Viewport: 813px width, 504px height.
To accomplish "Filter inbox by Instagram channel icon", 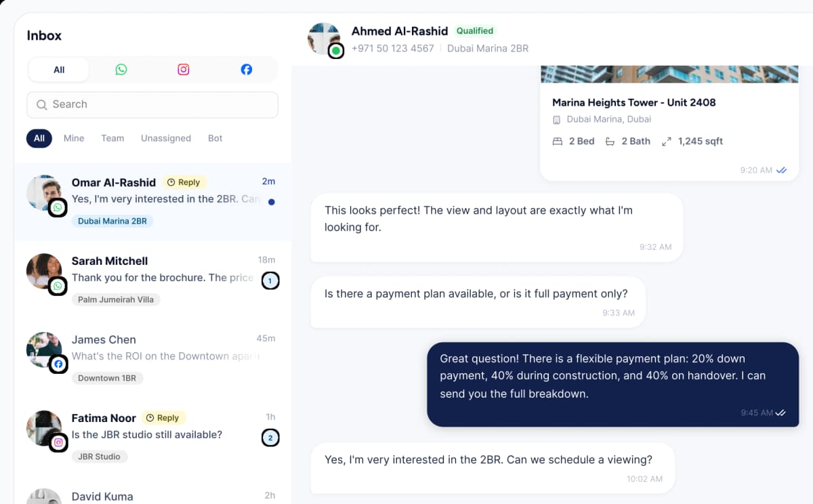I will point(184,69).
